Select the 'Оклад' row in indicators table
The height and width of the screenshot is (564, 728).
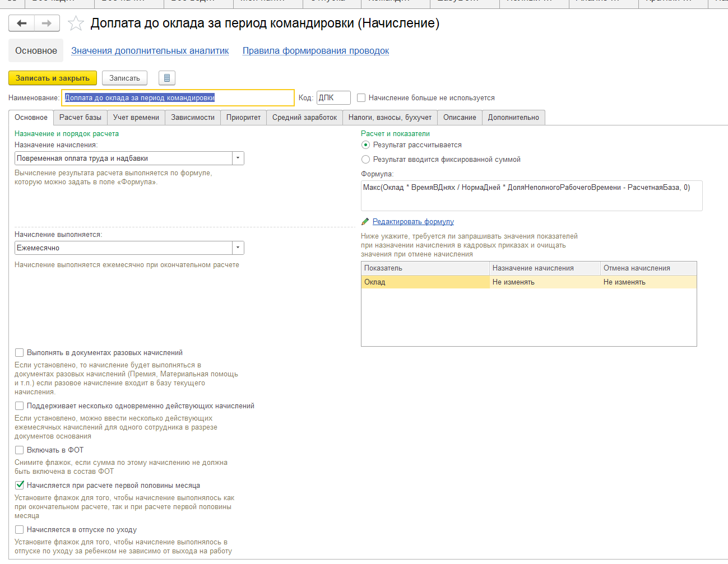coord(425,282)
